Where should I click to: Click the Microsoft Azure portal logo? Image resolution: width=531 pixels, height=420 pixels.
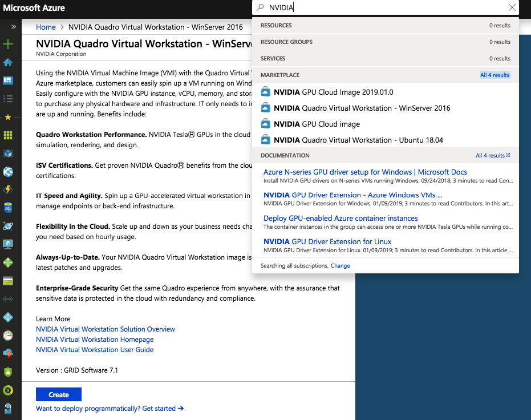[34, 8]
